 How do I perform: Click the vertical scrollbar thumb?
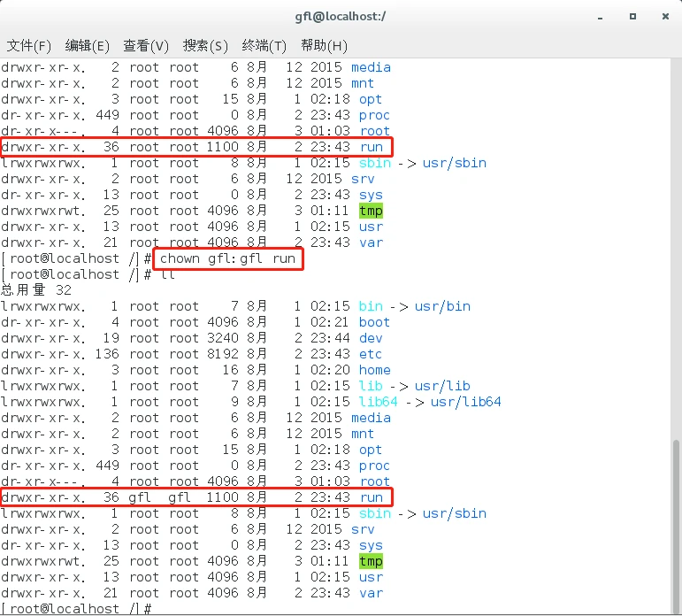[x=675, y=522]
